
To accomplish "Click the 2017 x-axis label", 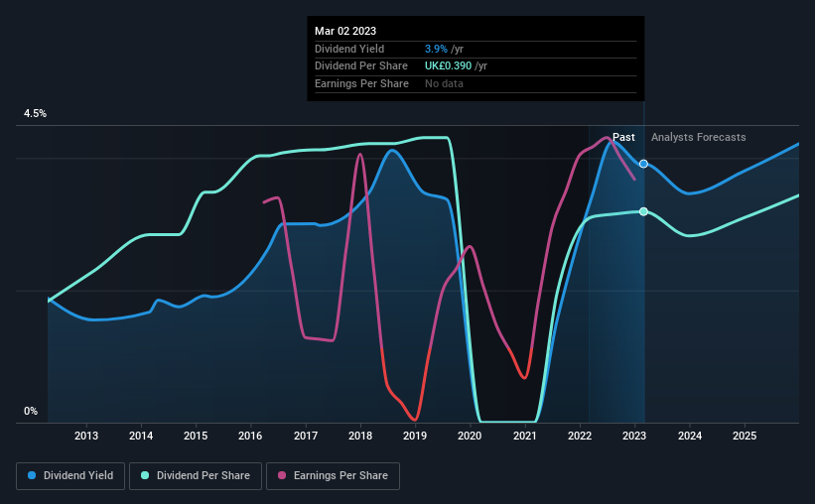I will point(306,436).
